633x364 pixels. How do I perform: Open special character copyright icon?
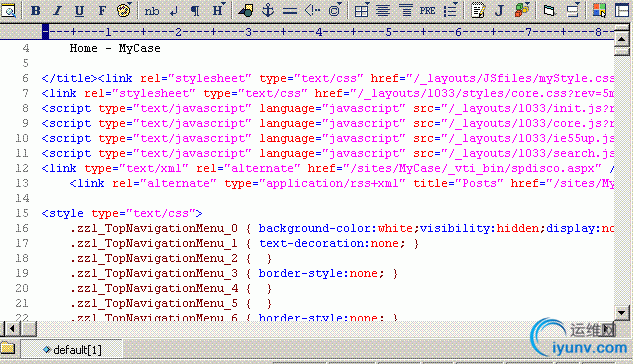pos(333,10)
